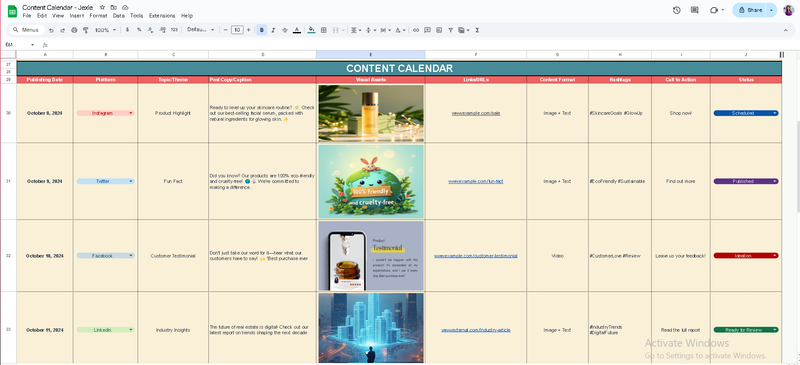Screen dimensions: 800x365
Task: Open horizontal align dropdown
Action: pyautogui.click(x=355, y=30)
